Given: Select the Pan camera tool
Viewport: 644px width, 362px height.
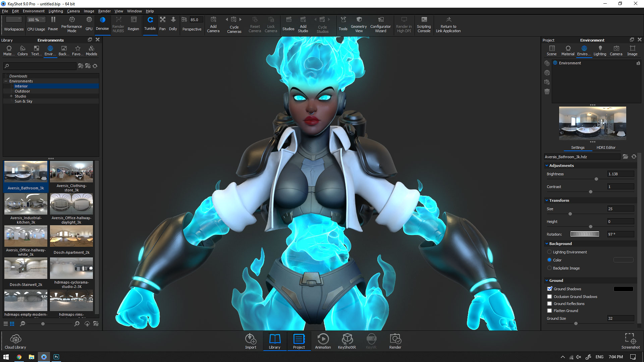Looking at the screenshot, I should click(162, 23).
